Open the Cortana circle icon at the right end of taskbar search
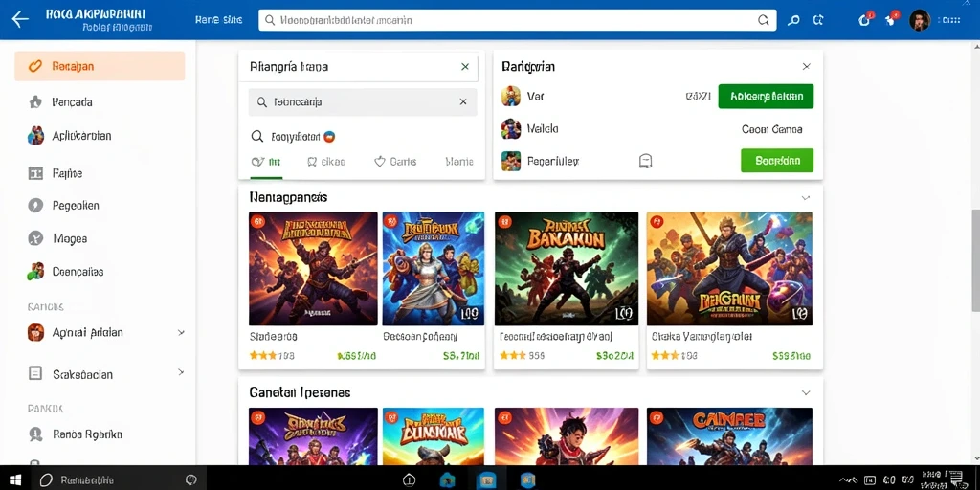This screenshot has width=980, height=490. (191, 479)
